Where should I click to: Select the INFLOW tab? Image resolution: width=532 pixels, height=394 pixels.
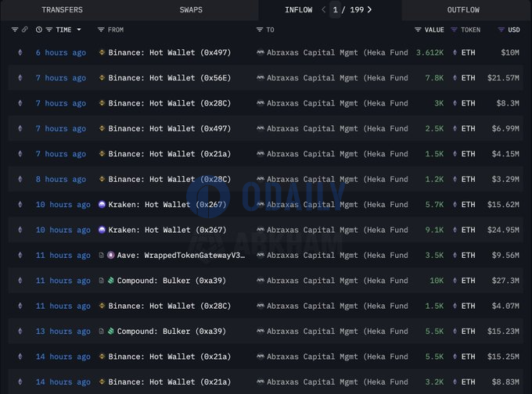(299, 10)
